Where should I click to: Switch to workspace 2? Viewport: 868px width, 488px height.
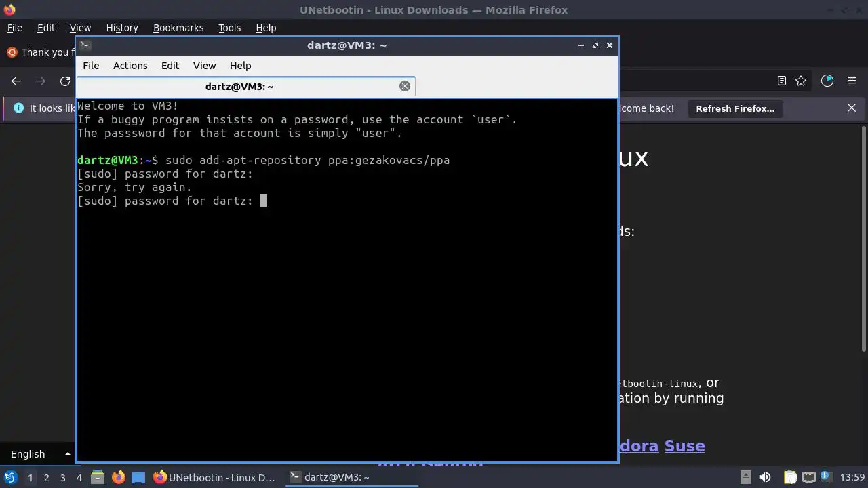click(x=46, y=478)
